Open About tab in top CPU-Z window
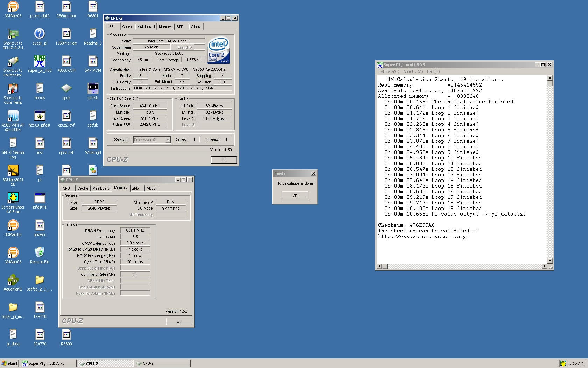Viewport: 588px width, 368px height. tap(196, 27)
